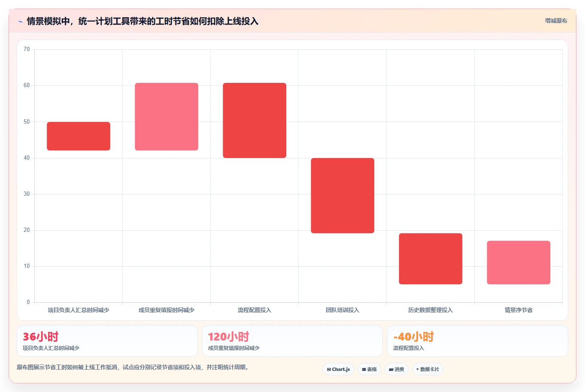Click y-axis value 10
585x392 pixels.
pyautogui.click(x=27, y=266)
